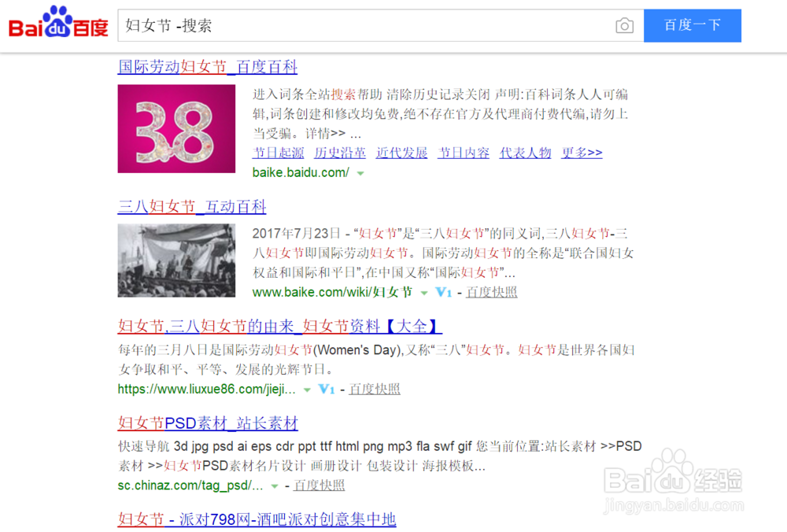Open 妇女节PSD素材_站长素材 result

[x=208, y=423]
